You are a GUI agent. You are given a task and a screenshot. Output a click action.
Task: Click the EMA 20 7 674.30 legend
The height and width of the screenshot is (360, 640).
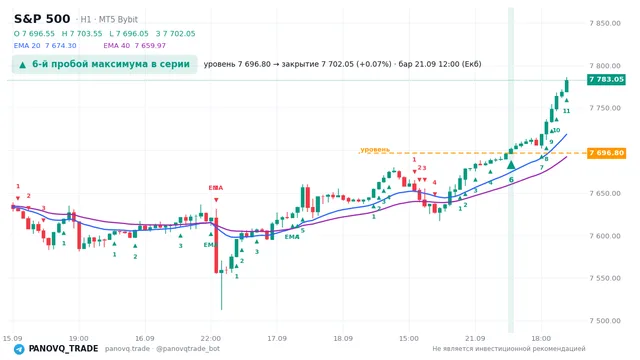click(x=45, y=45)
